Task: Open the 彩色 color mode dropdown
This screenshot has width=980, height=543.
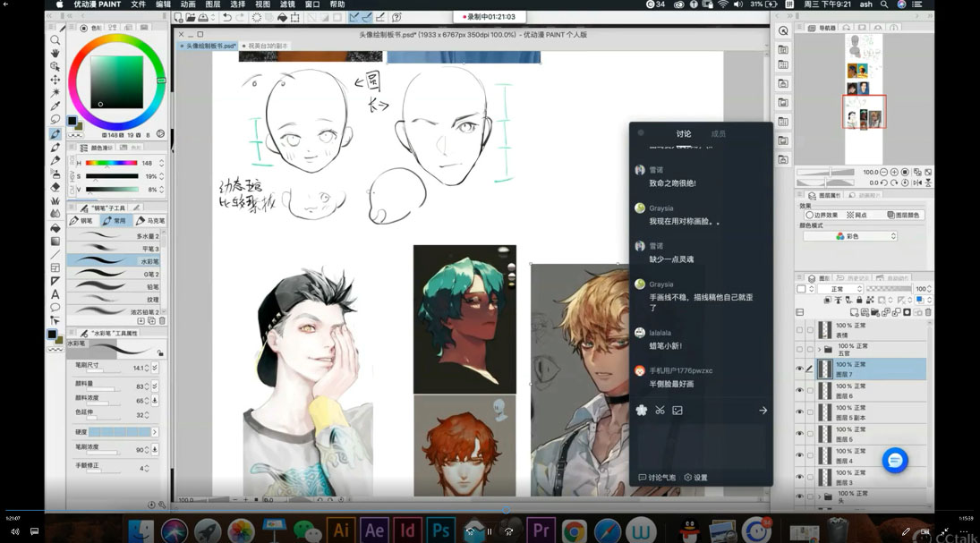Action: click(850, 236)
